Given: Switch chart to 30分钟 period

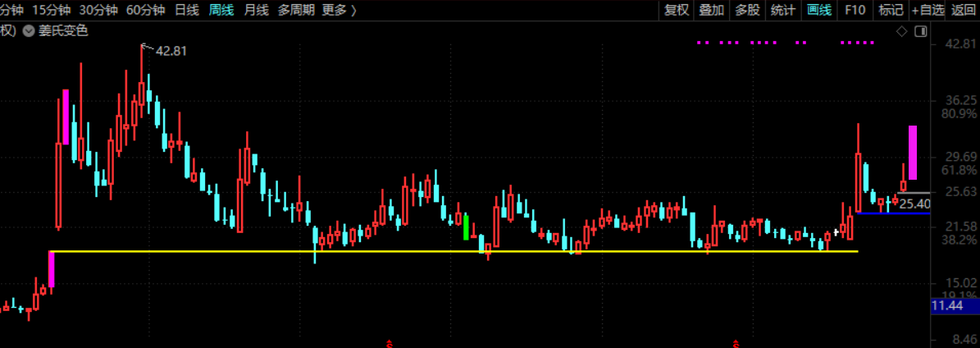Looking at the screenshot, I should point(98,9).
